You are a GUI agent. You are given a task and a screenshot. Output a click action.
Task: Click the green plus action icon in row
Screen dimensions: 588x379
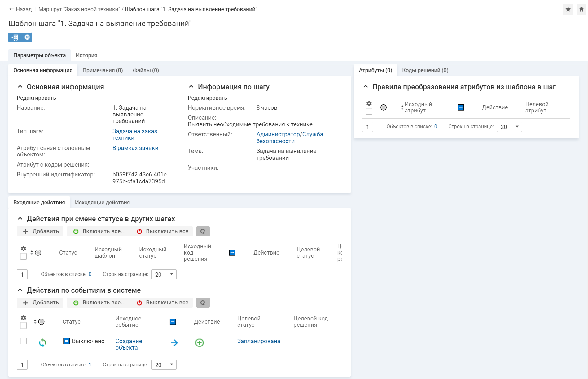click(199, 343)
